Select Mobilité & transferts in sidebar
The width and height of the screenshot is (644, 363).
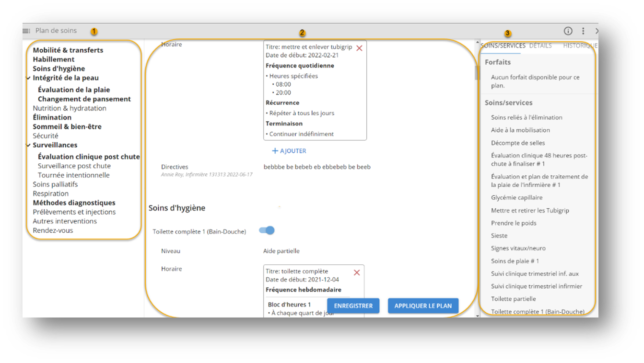(x=68, y=50)
